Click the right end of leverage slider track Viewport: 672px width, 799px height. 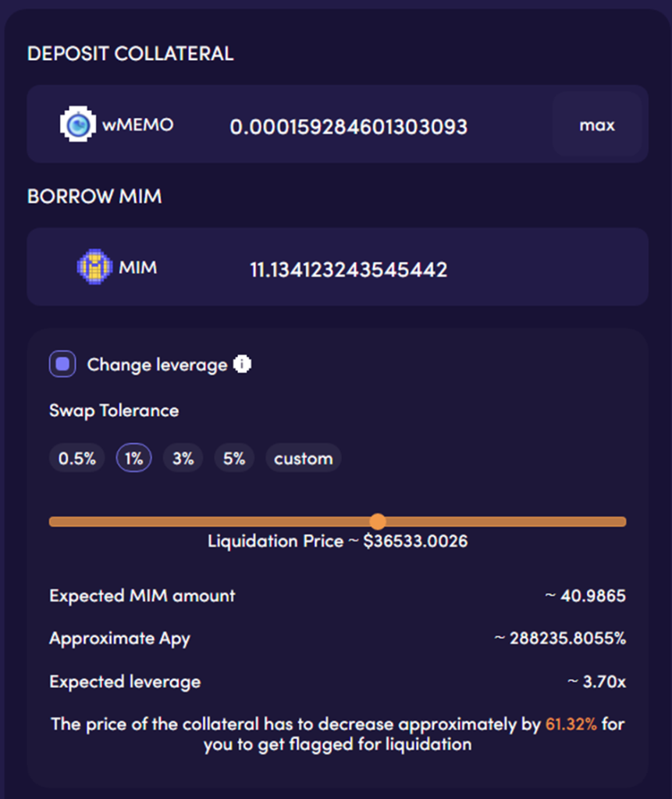tap(621, 521)
